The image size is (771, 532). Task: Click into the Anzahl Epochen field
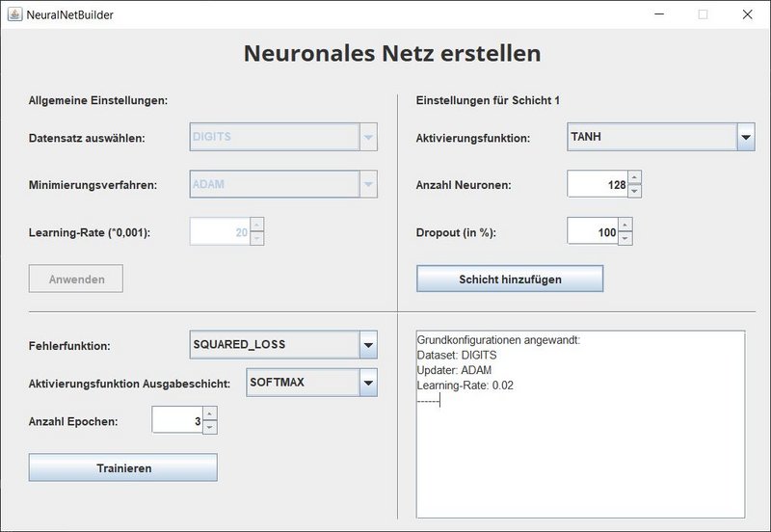coord(176,420)
